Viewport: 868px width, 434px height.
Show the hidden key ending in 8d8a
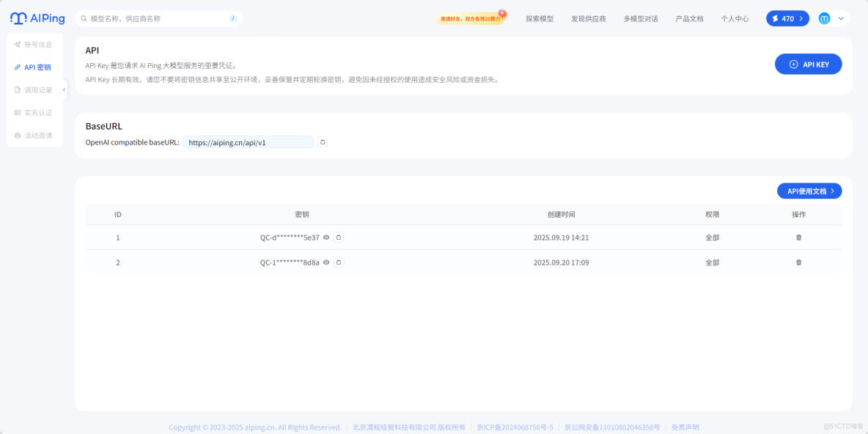(x=325, y=262)
